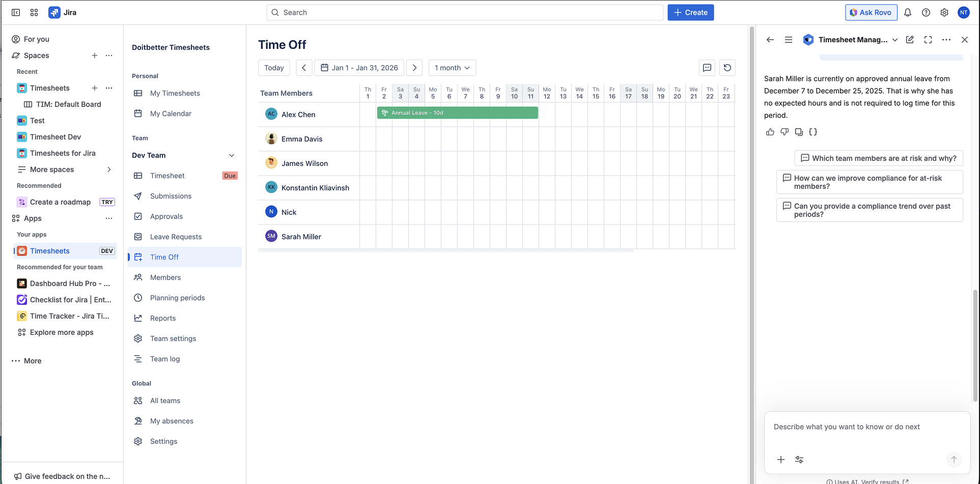Expand Rovo chat to full screen
This screenshot has height=484, width=980.
tap(928, 40)
